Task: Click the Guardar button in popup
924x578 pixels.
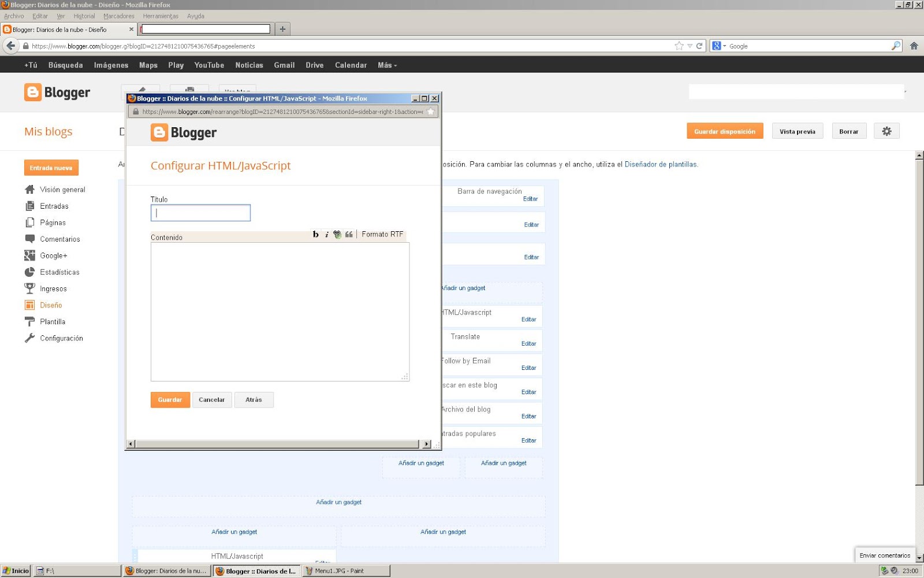Action: [x=170, y=400]
